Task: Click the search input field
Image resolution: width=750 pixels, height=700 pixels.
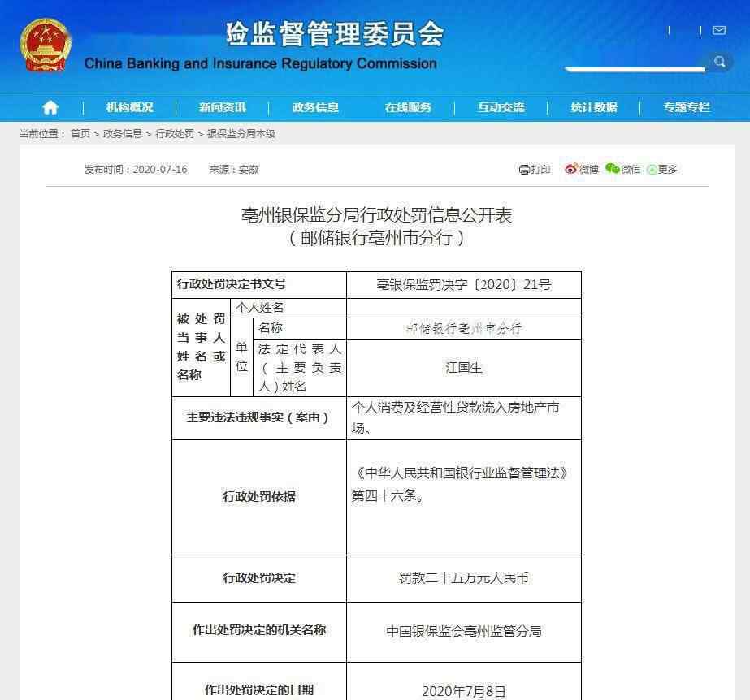Action: [635, 61]
